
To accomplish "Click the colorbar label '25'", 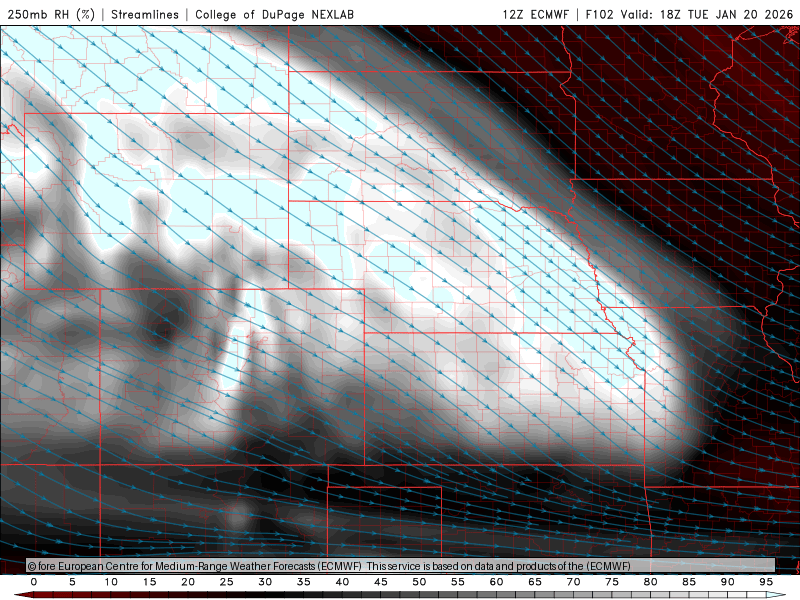I will [x=227, y=582].
